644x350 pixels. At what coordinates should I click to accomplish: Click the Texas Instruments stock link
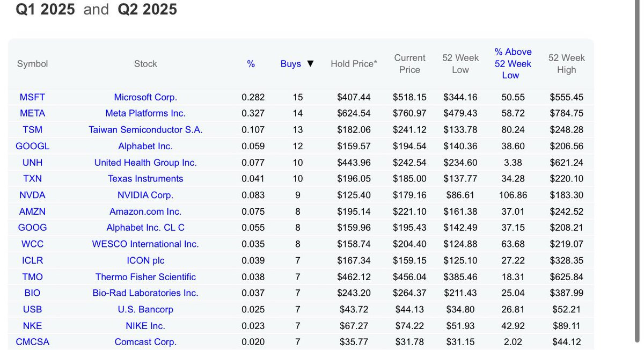tap(145, 179)
